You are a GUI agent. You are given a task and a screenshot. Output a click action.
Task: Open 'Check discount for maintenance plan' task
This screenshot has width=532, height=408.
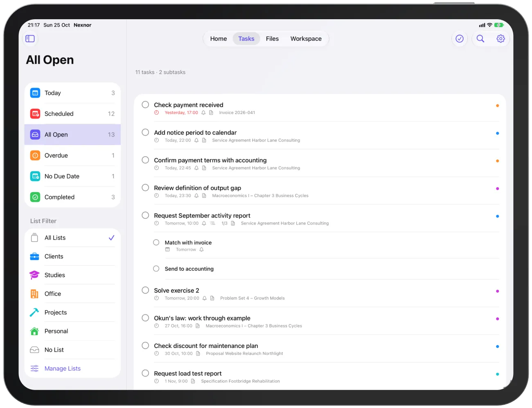pyautogui.click(x=206, y=346)
